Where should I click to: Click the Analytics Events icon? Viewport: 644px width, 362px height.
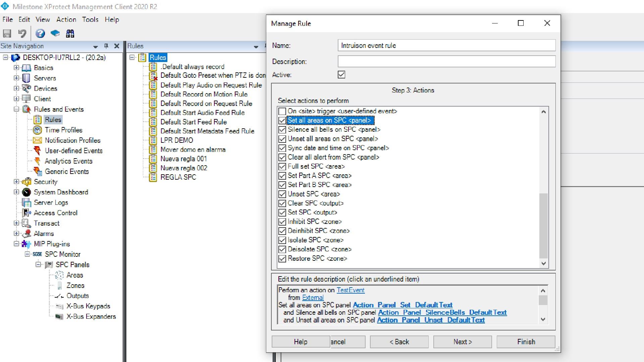coord(38,161)
